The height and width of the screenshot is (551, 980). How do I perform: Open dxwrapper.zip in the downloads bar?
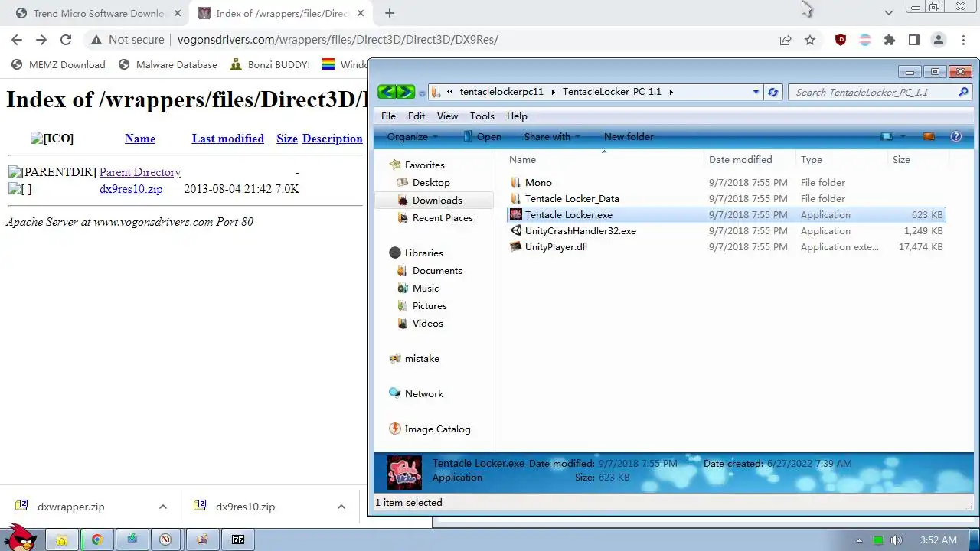(70, 507)
